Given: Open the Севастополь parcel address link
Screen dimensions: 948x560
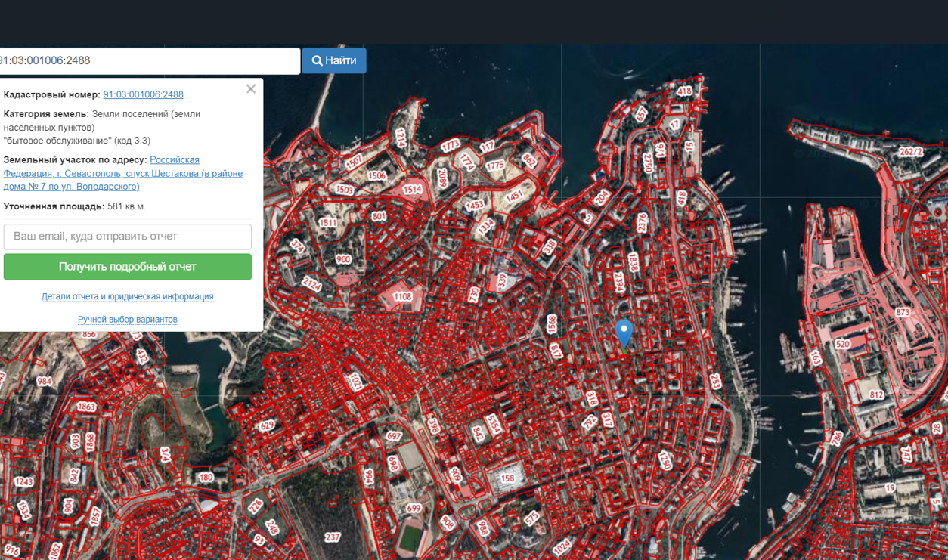Looking at the screenshot, I should pyautogui.click(x=122, y=173).
